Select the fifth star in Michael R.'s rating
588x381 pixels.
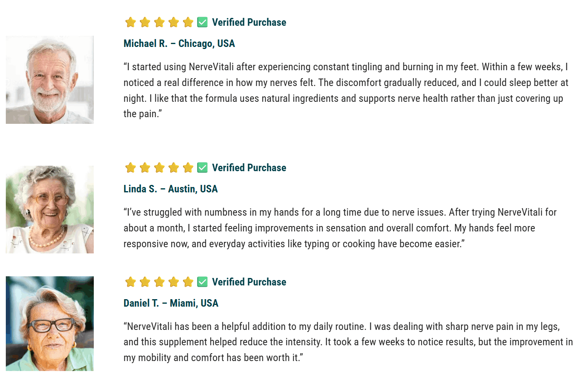188,22
